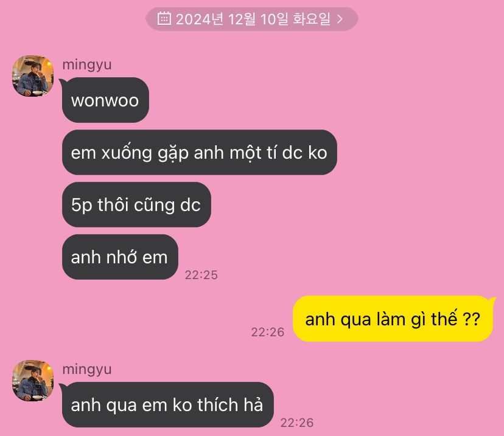The height and width of the screenshot is (436, 504).
Task: Tap the 22:26 timestamp after last message
Action: point(297,423)
